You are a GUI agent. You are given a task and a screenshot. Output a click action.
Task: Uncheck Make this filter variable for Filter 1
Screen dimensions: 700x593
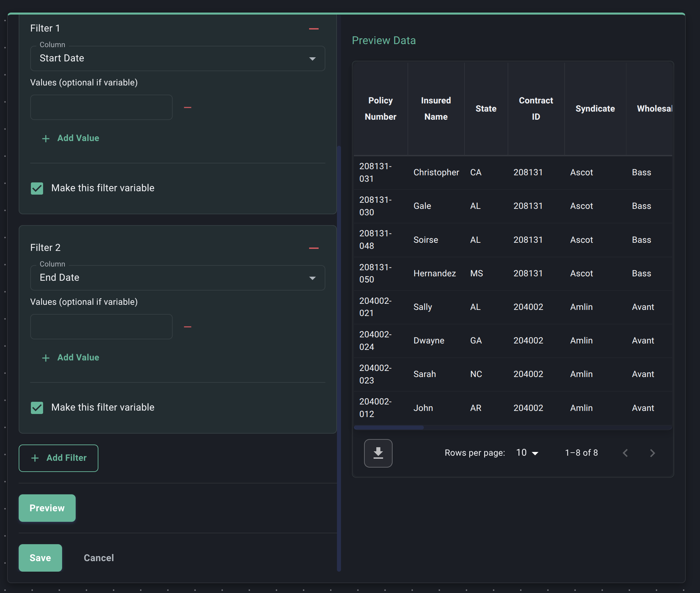[37, 189]
